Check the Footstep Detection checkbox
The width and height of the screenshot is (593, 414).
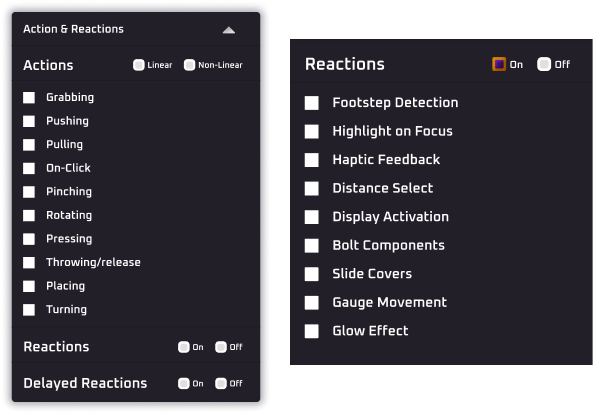(x=312, y=103)
